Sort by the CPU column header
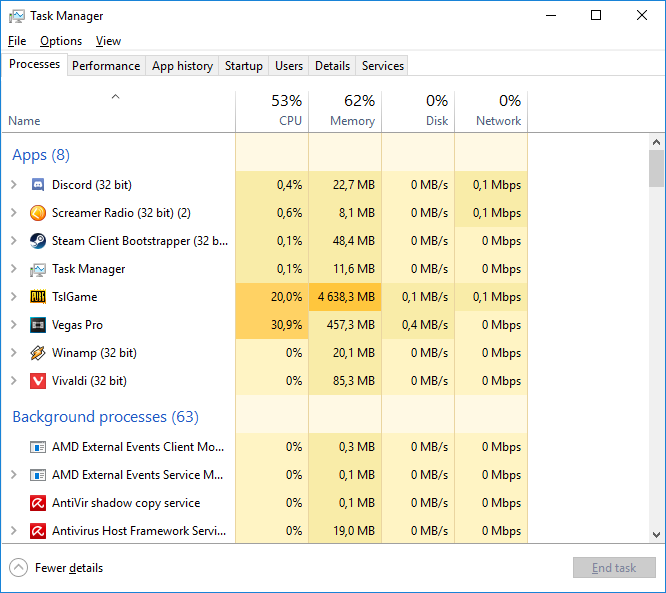This screenshot has height=593, width=666. click(272, 112)
